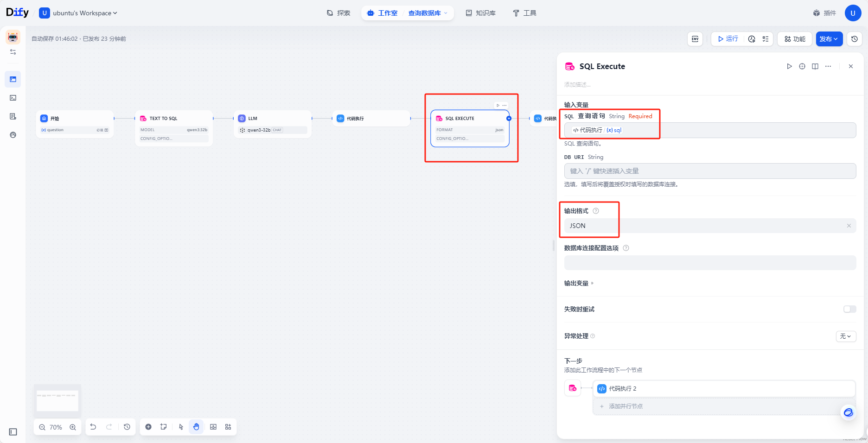Open the monitoring gauge sidebar icon
This screenshot has width=868, height=443.
[13, 135]
